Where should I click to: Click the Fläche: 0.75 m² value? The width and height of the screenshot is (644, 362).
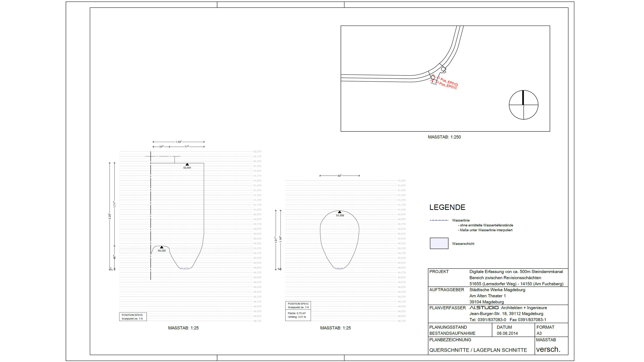coord(297,313)
